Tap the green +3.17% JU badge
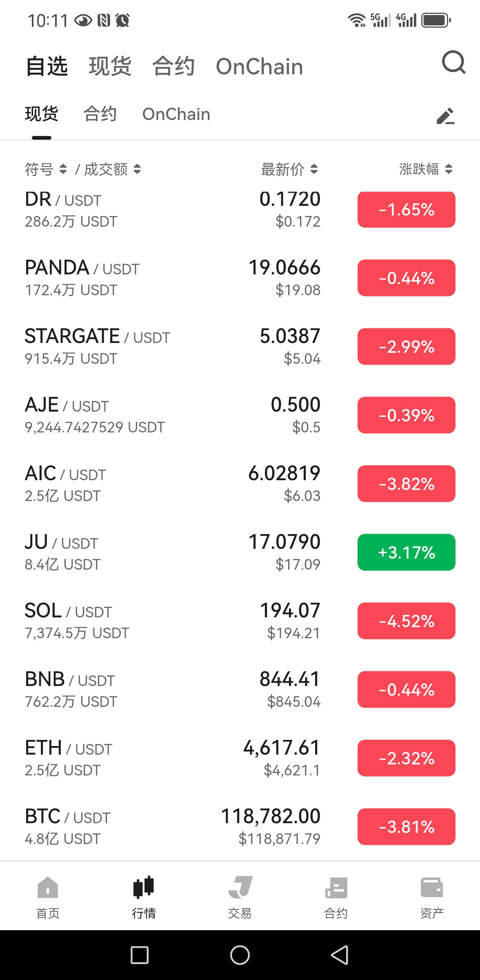 [x=407, y=552]
